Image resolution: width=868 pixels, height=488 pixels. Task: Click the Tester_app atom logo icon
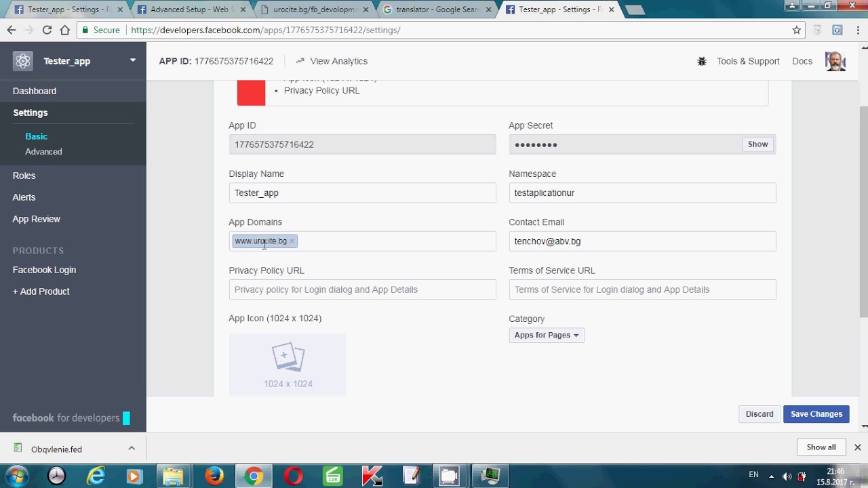pyautogui.click(x=23, y=61)
